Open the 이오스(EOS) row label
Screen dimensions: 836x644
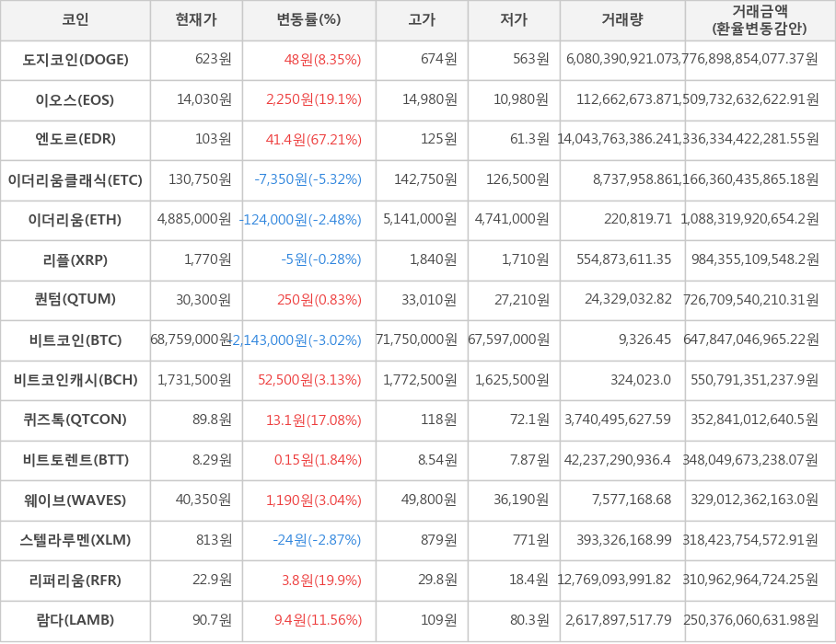[x=75, y=99]
